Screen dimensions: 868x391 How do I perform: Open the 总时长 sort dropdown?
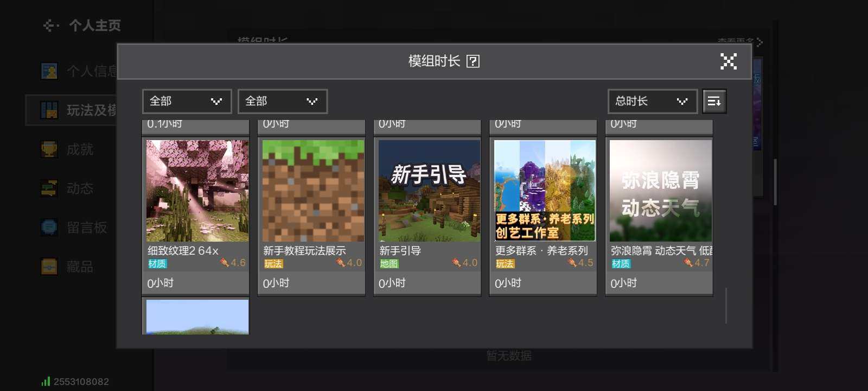point(652,101)
